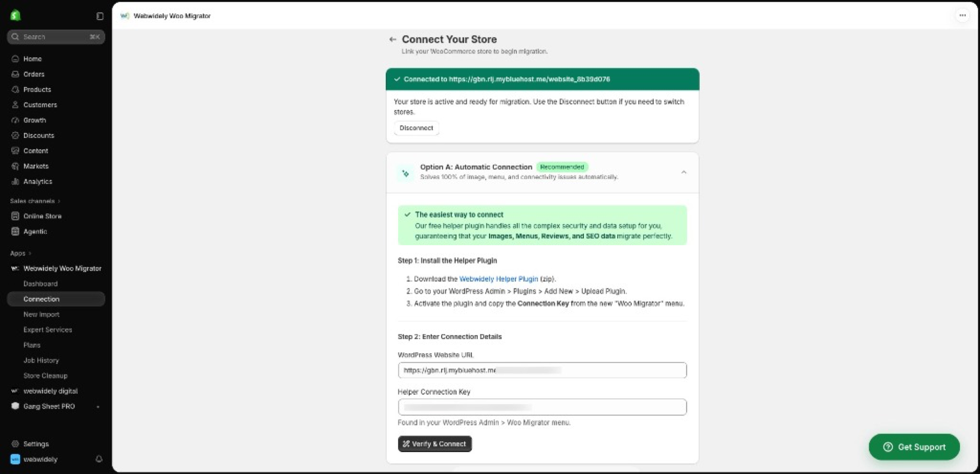Click the Settings gear icon

click(x=15, y=444)
